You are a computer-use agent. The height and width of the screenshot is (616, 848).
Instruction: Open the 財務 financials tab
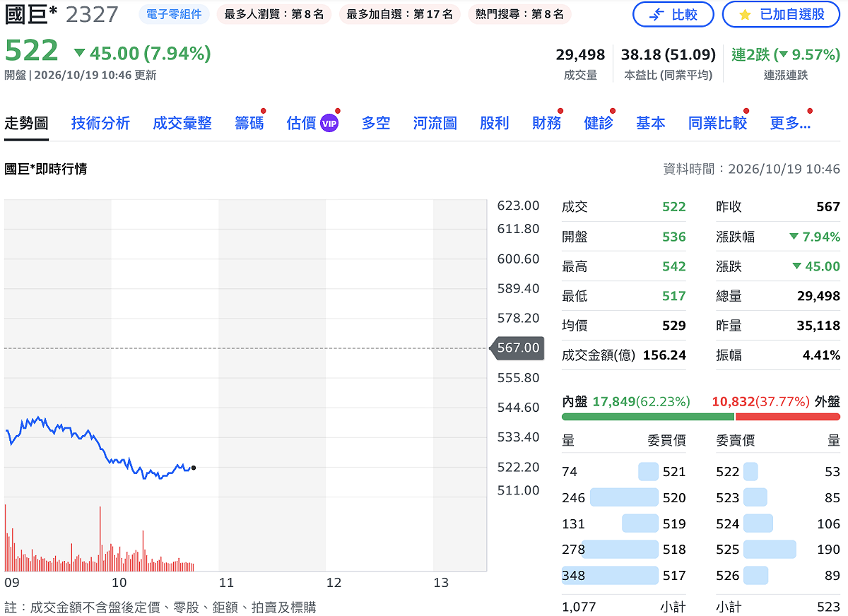pyautogui.click(x=546, y=123)
